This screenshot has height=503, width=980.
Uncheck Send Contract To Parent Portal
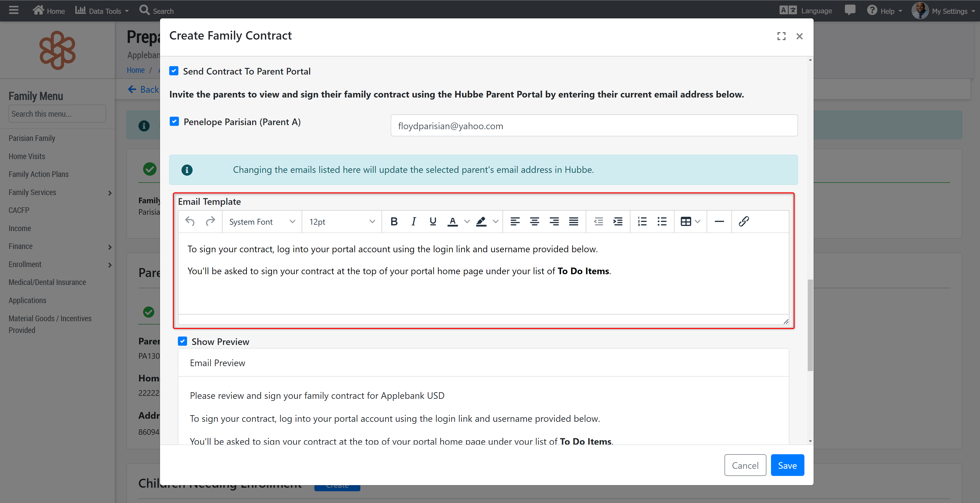(x=174, y=71)
